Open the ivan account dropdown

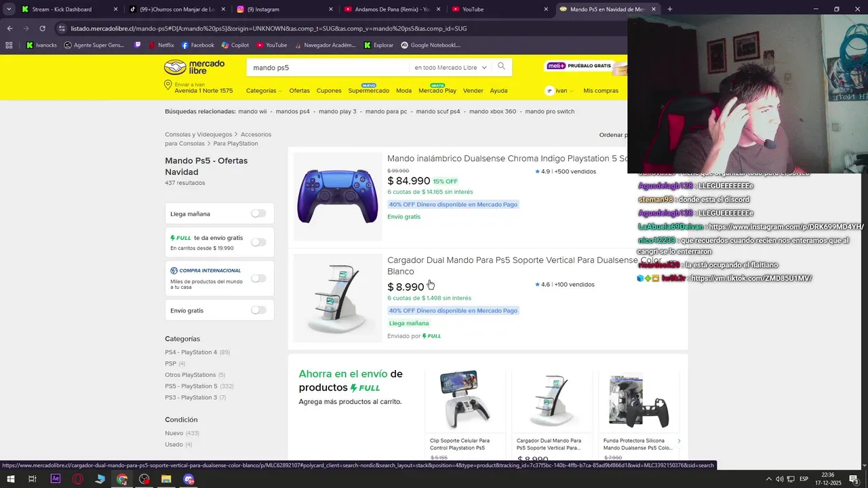[x=560, y=91]
